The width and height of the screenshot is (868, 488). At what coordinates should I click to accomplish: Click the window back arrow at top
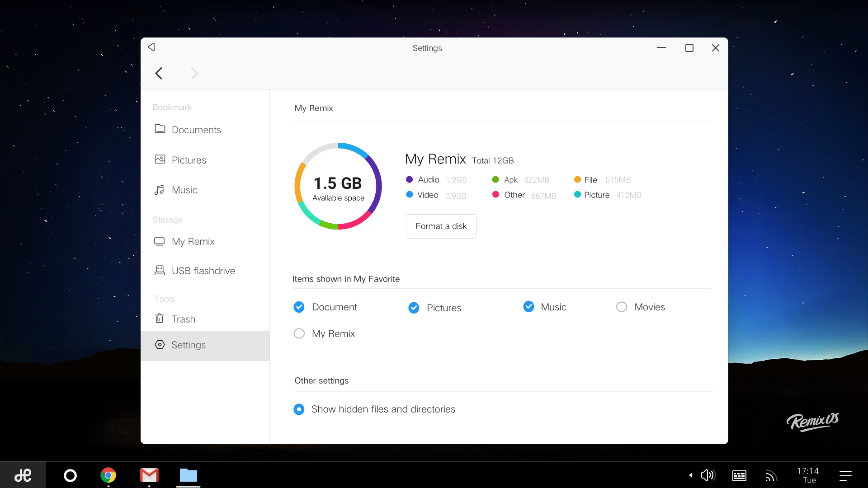coord(152,47)
